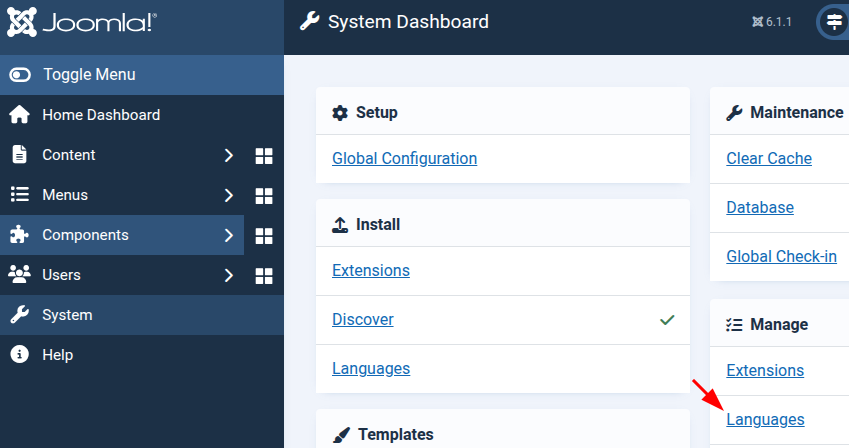
Task: Open the Content dashboard grid icon
Action: click(264, 156)
